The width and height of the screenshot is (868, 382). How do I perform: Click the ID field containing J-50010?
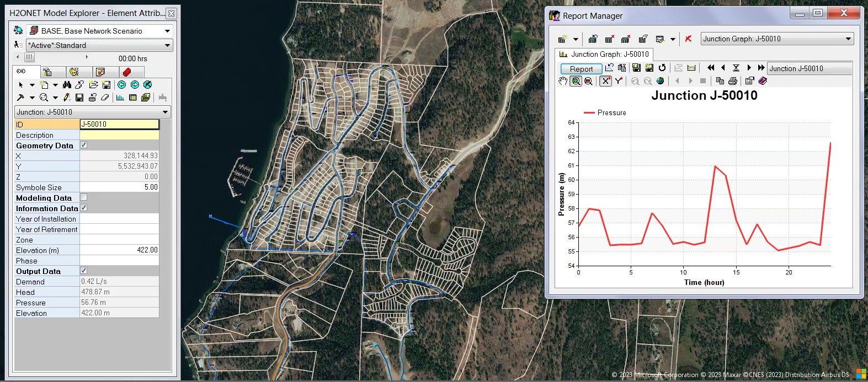click(119, 125)
